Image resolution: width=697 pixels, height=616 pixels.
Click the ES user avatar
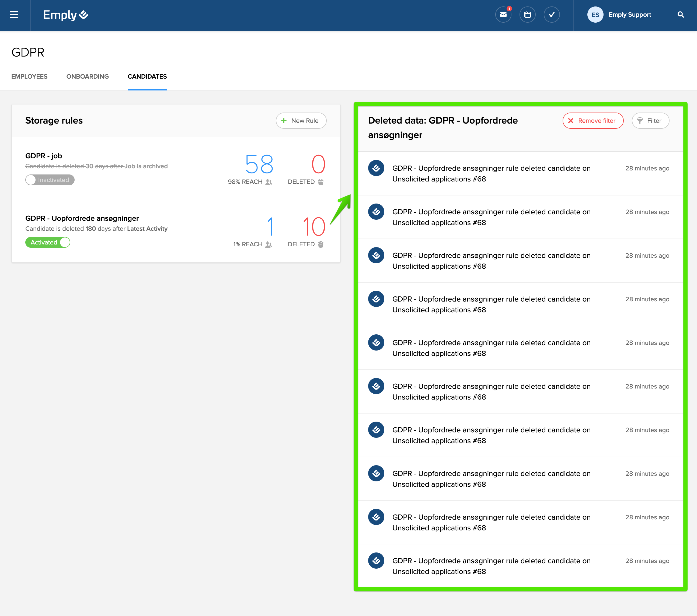[x=595, y=15]
